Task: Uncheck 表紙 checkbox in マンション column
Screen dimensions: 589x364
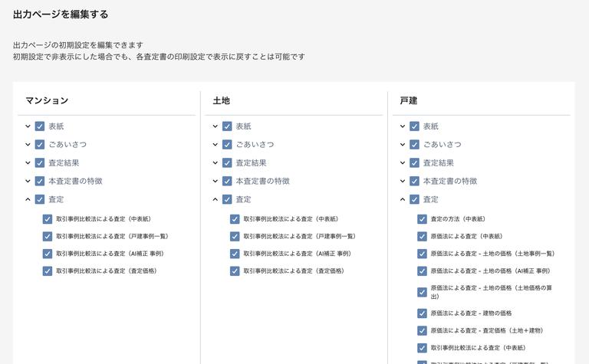Action: click(40, 126)
